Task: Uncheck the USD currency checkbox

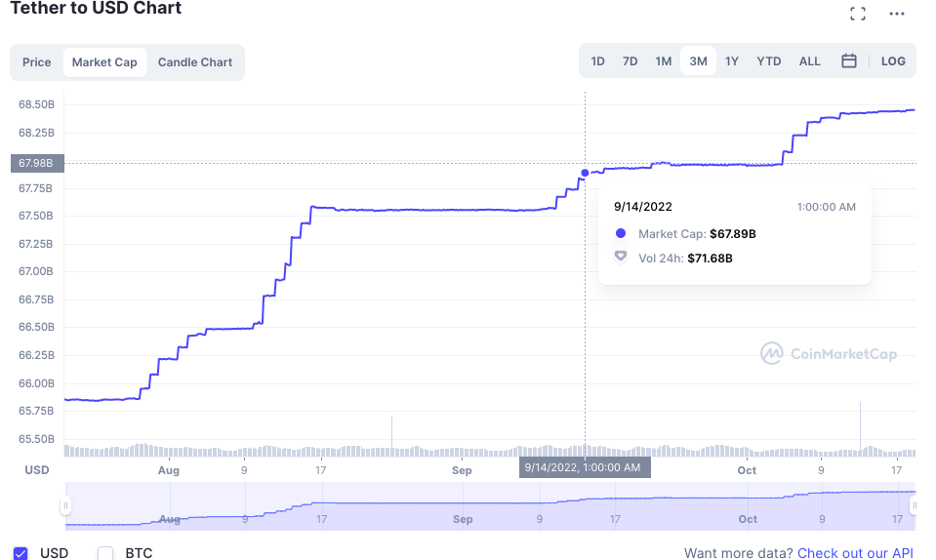Action: pyautogui.click(x=20, y=553)
